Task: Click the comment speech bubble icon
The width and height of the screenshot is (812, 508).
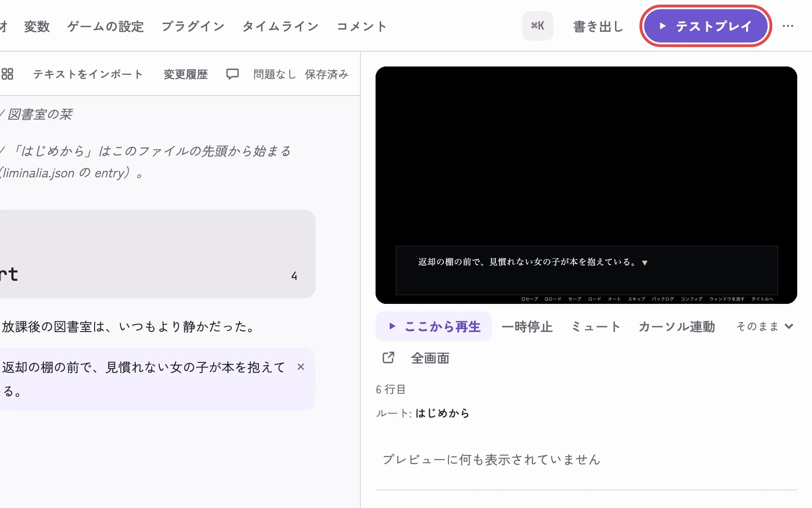Action: (233, 74)
